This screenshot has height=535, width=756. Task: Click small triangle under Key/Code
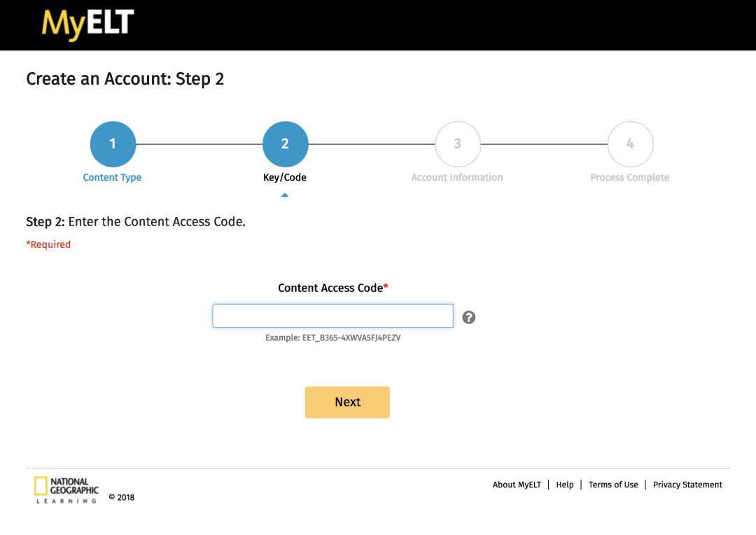[x=284, y=195]
